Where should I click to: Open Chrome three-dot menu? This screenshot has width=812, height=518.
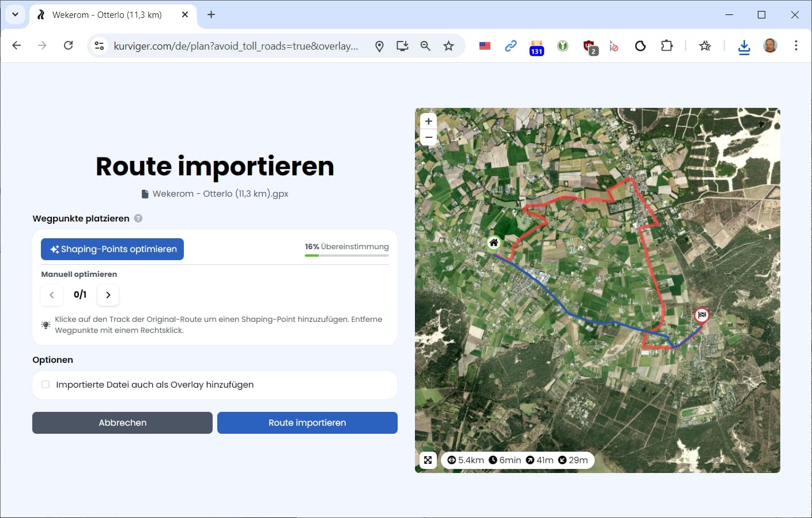(796, 46)
